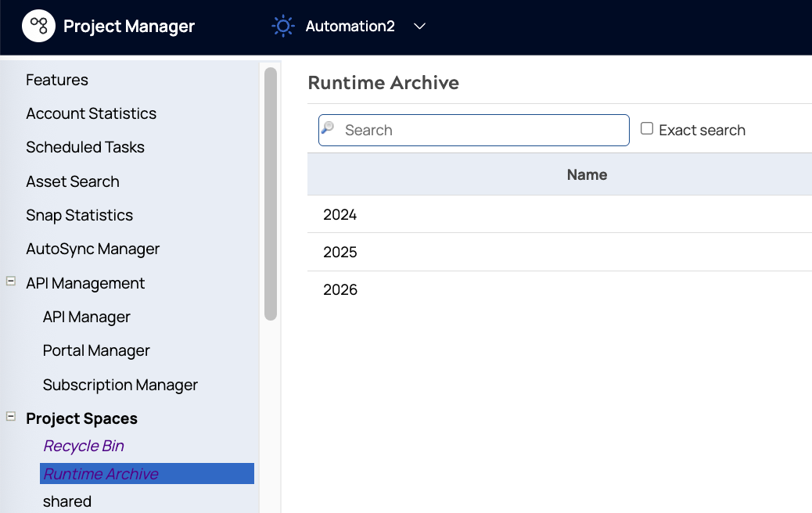Click the SnapLogic logo icon
This screenshot has height=513, width=812.
[x=38, y=25]
